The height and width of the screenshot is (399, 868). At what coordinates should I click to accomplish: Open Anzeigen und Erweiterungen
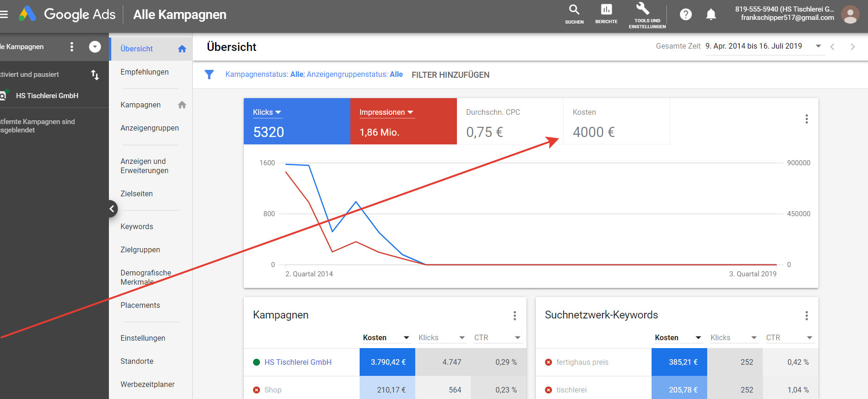tap(145, 166)
